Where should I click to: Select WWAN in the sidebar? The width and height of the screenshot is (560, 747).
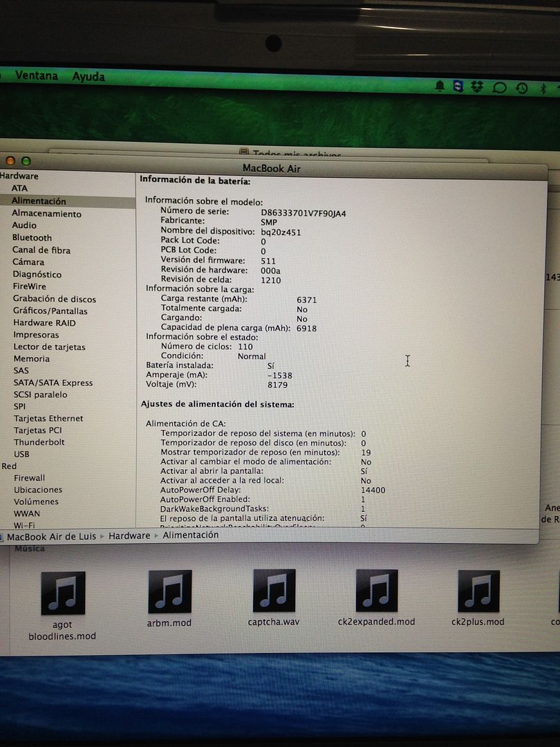[x=27, y=513]
